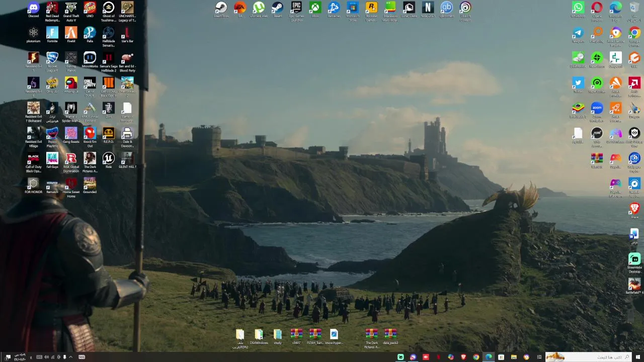Screen dimensions: 644x362
Task: Open the Overcooked 2 shortcut
Action: click(127, 87)
